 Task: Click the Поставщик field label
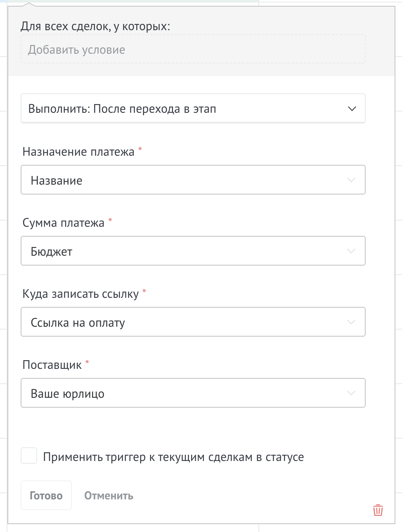(52, 365)
